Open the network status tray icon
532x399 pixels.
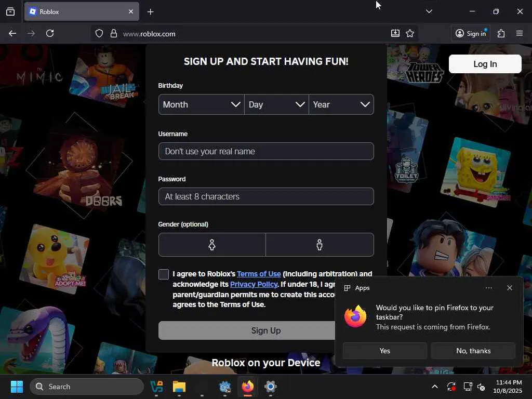(468, 387)
